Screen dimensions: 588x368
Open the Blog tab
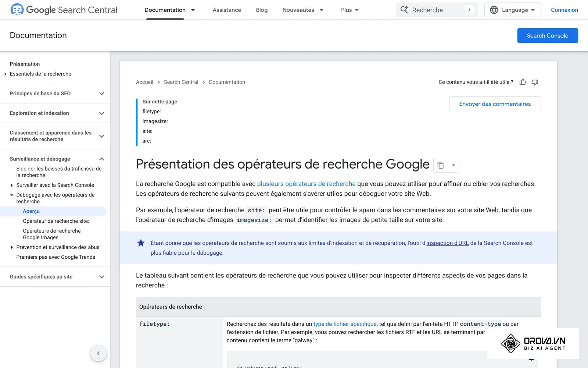pyautogui.click(x=262, y=10)
